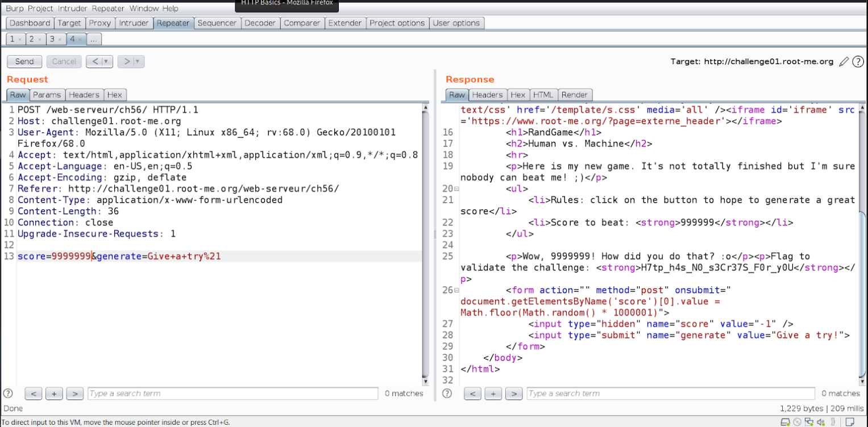Click the + search option icon below the request
This screenshot has height=427, width=868.
(54, 393)
